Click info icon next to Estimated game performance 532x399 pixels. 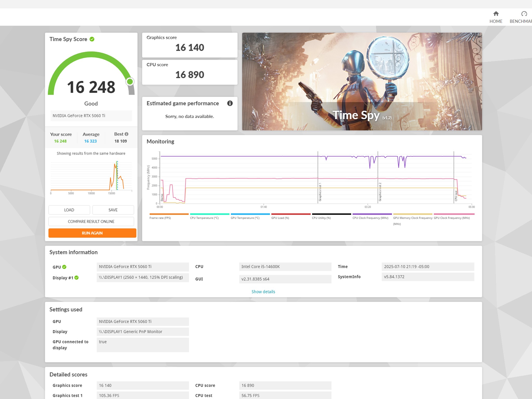[230, 103]
